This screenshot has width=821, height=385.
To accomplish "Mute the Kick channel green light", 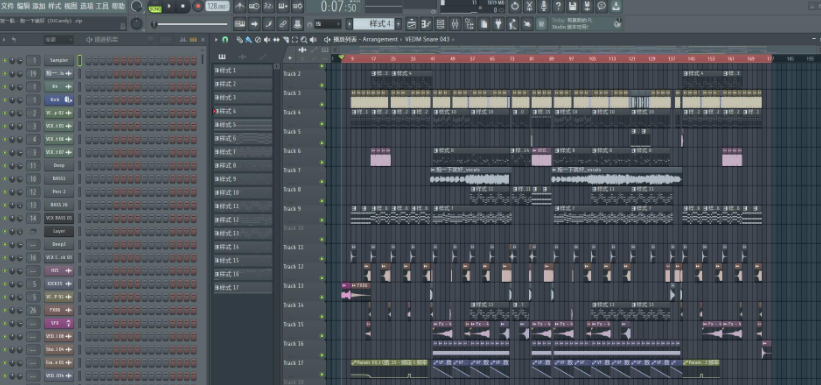I will [x=5, y=100].
